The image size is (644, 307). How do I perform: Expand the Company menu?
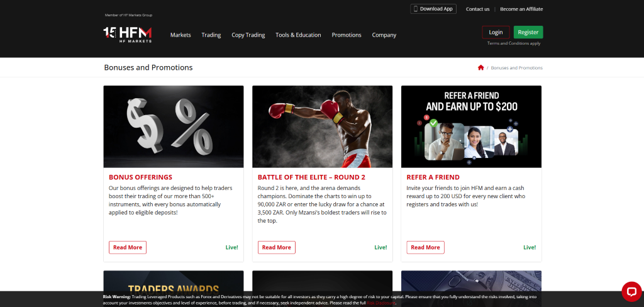[x=384, y=35]
